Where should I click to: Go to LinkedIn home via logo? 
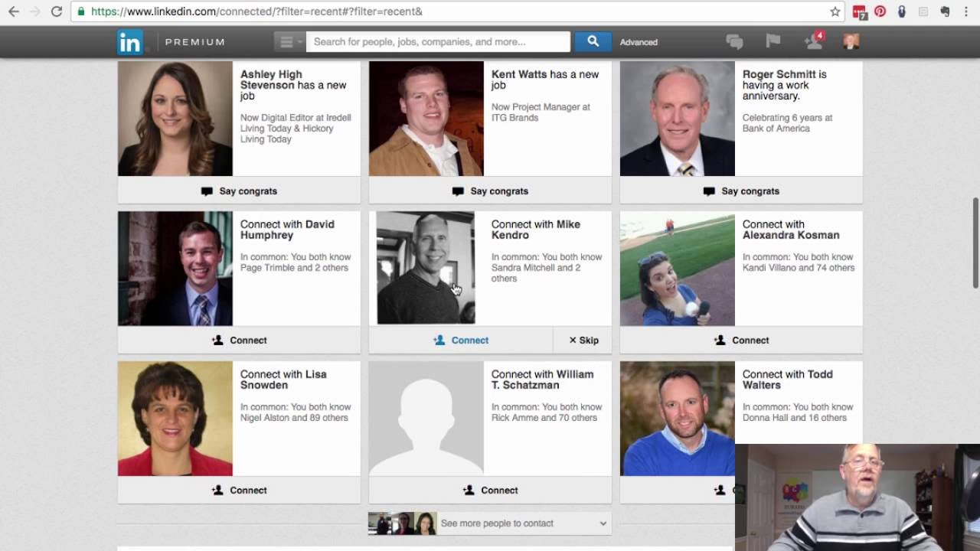tap(130, 42)
